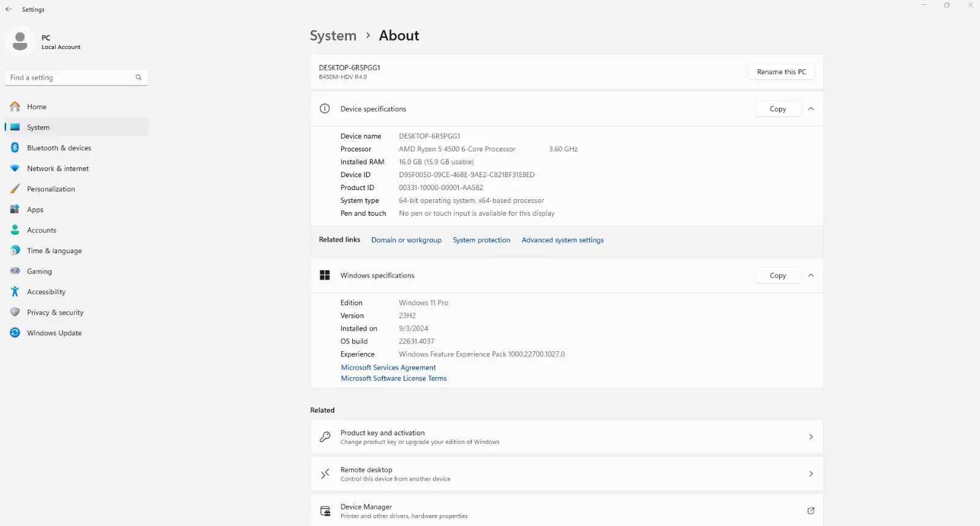This screenshot has height=526, width=980.
Task: Select Gaming in the sidebar
Action: point(77,271)
